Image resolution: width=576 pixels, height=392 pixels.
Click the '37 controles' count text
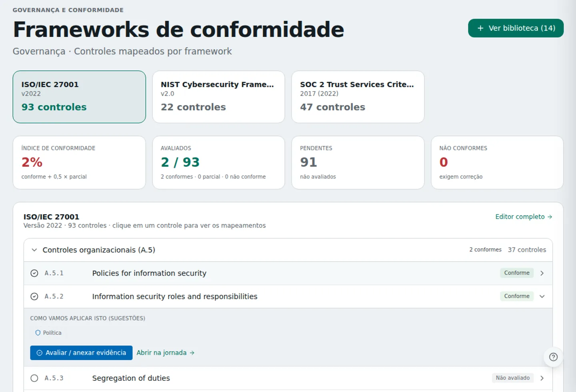[527, 250]
